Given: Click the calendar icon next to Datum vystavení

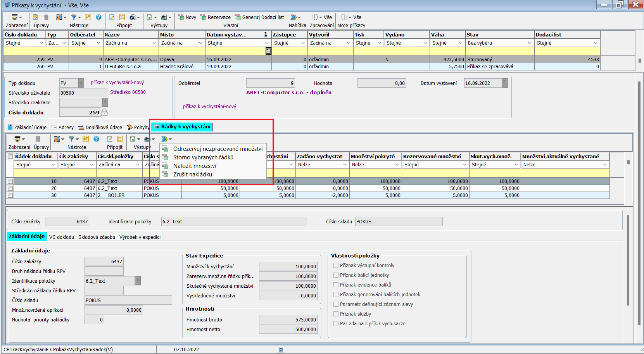Looking at the screenshot, I should tap(505, 83).
